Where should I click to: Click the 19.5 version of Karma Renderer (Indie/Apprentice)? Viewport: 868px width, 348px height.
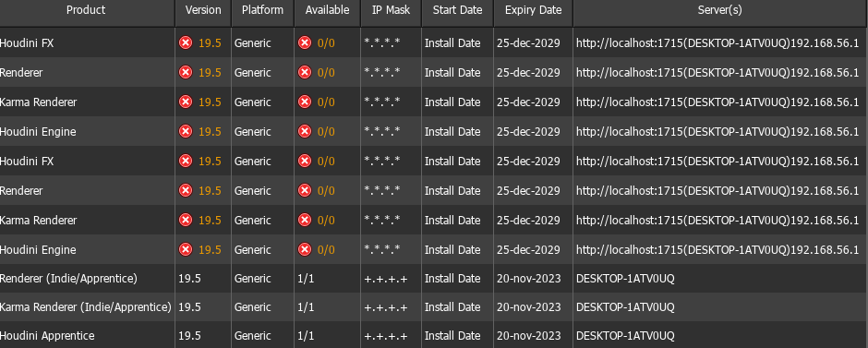click(189, 307)
